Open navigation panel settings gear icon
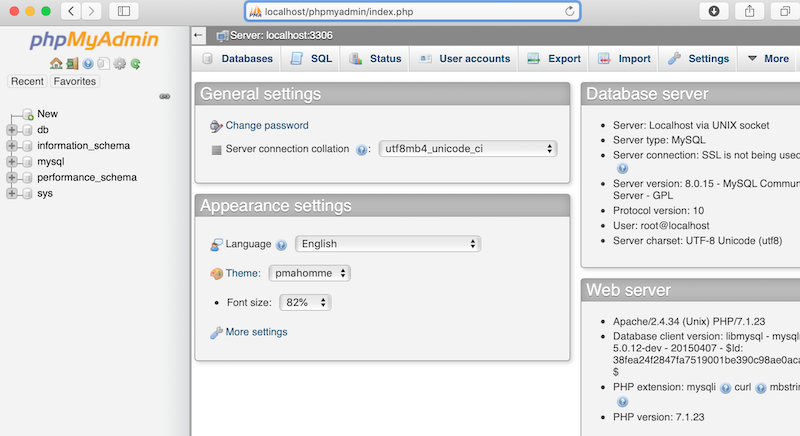800x436 pixels. click(x=119, y=64)
